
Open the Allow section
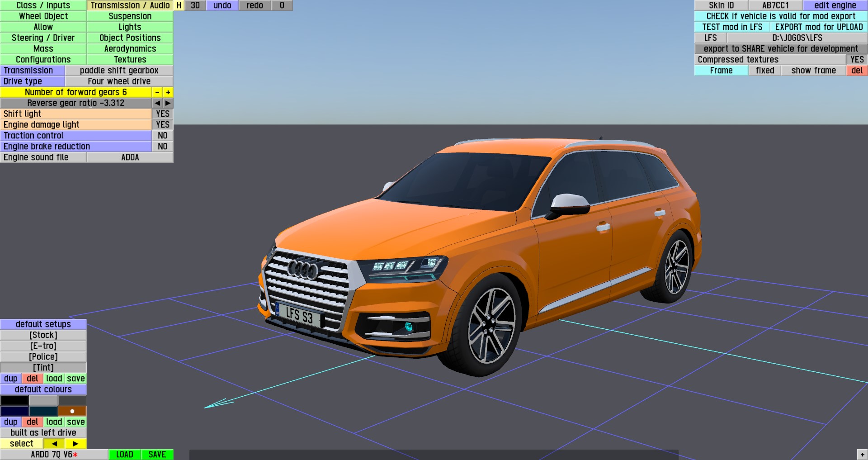coord(43,27)
